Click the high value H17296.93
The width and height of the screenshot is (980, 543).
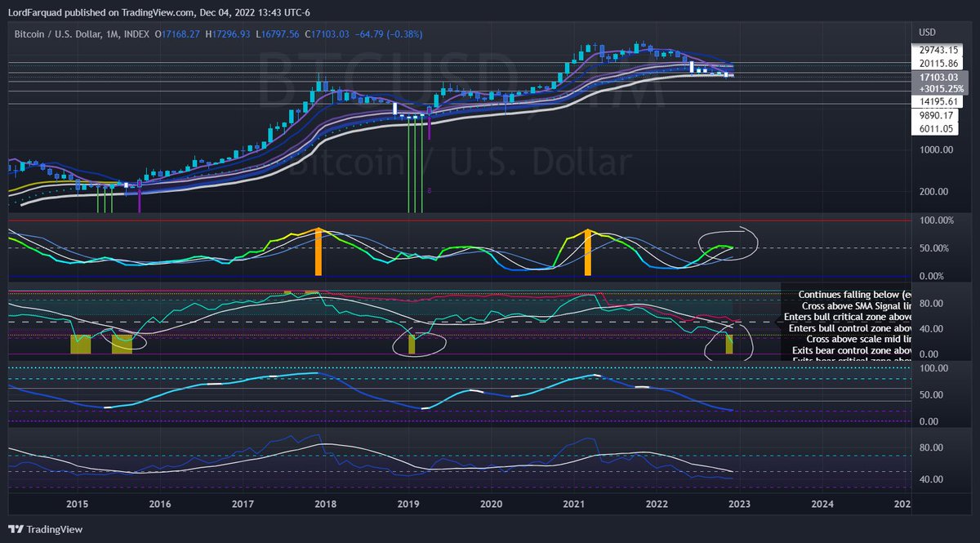point(229,33)
